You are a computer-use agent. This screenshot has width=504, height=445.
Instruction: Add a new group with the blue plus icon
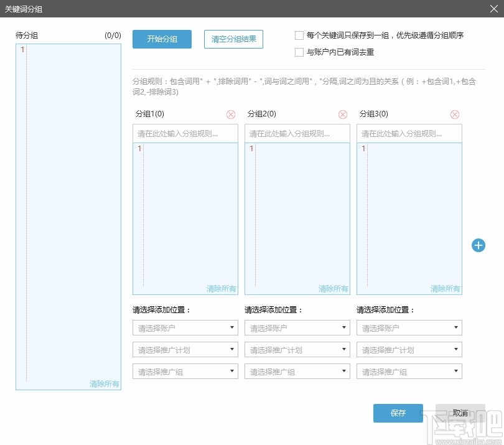point(478,245)
